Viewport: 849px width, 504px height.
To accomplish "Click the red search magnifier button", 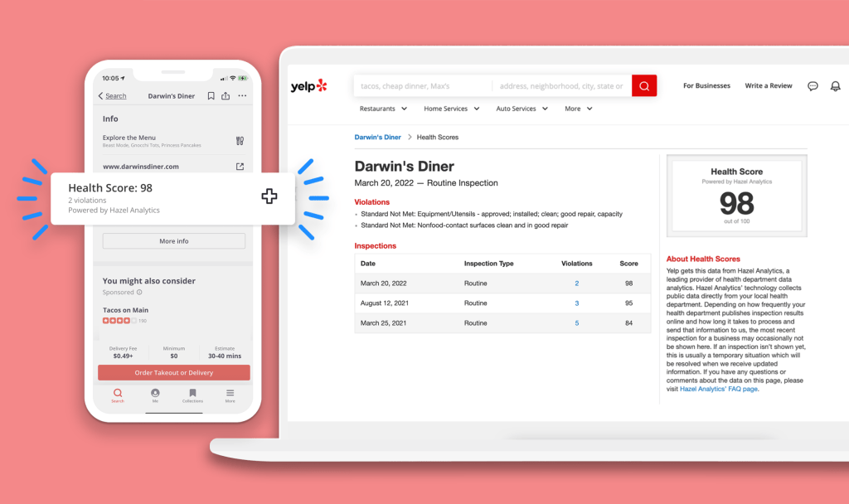I will coord(643,85).
